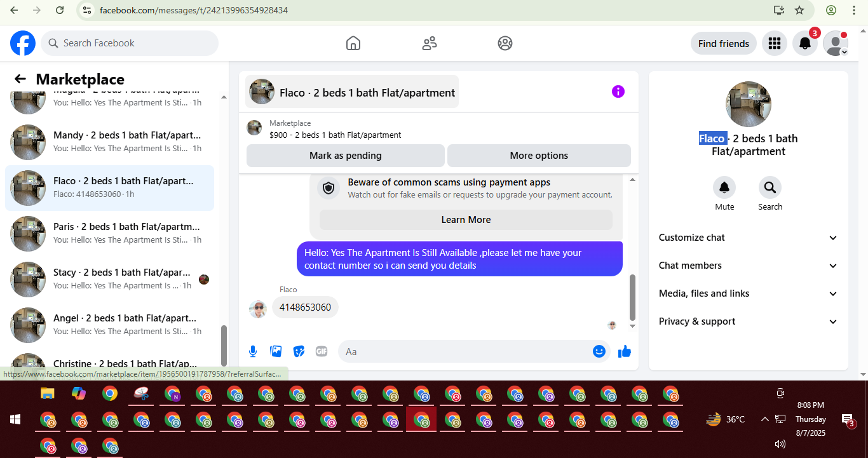
Task: Click the Find friends button
Action: pos(724,43)
